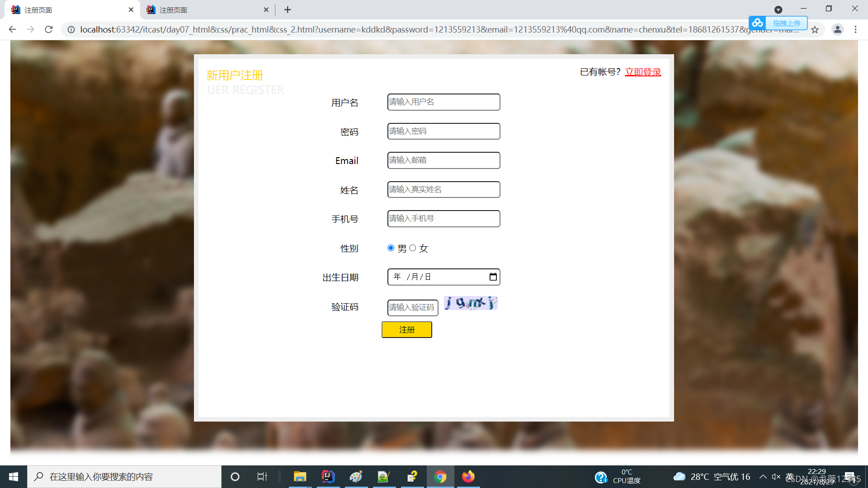Click 拖拽上传 cloud upload extension
868x488 pixels.
(x=786, y=23)
